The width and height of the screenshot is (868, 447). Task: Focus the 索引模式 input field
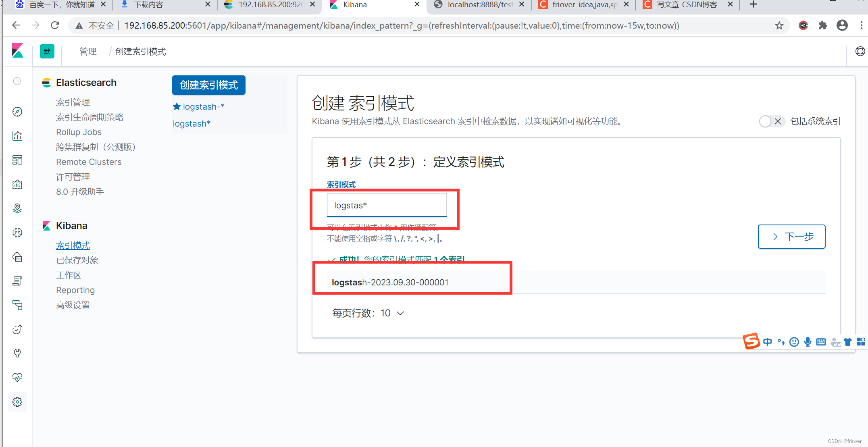[x=386, y=205]
